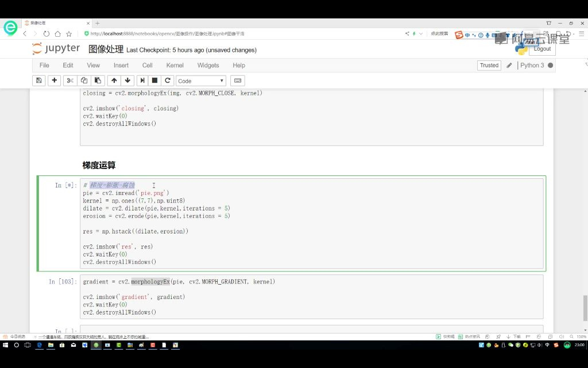Close the 图像处理 browser tab

[x=88, y=23]
